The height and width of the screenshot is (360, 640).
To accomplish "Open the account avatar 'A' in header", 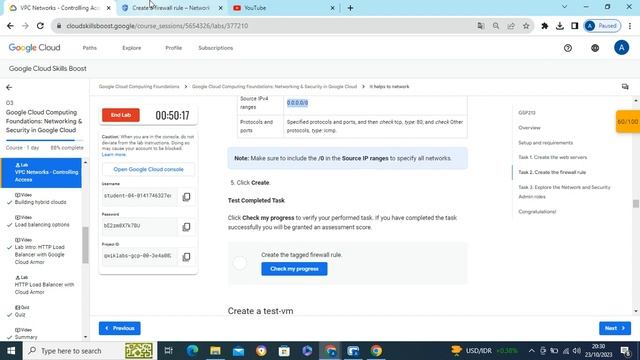I will pos(622,48).
